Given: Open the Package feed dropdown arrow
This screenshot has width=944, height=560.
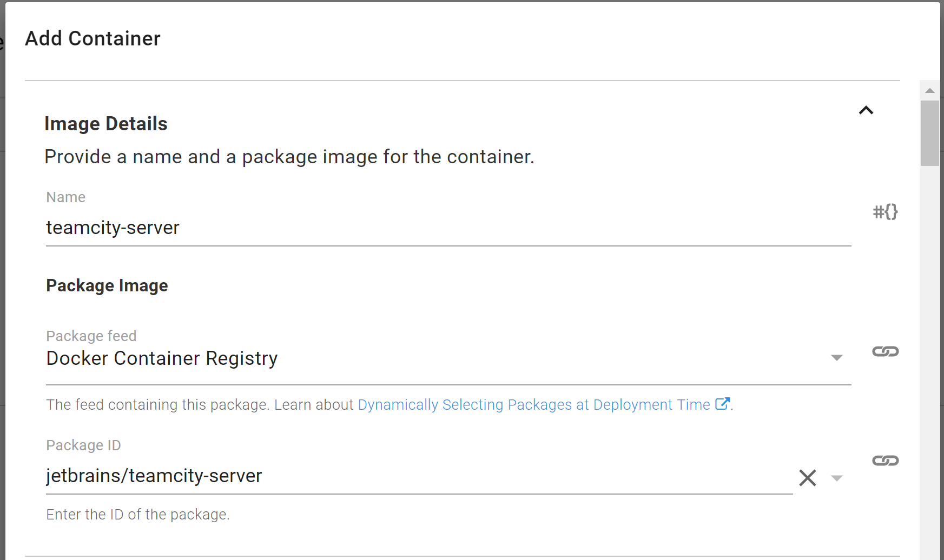Looking at the screenshot, I should (836, 358).
